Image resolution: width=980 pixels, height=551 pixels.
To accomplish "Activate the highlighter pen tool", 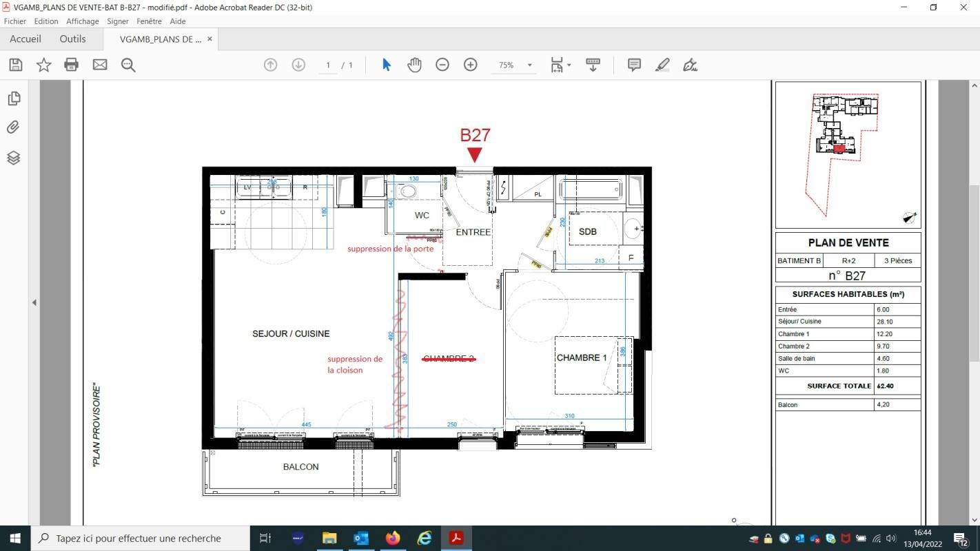I will coord(662,65).
